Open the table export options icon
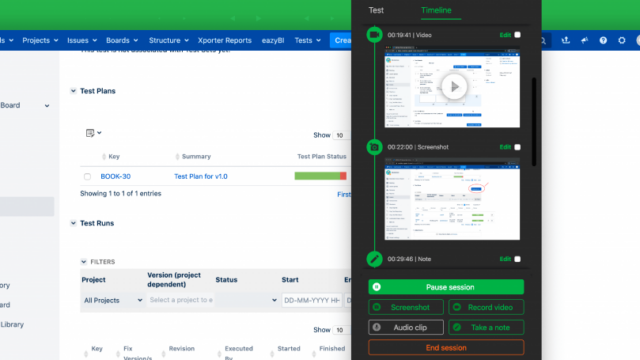This screenshot has height=360, width=640. 93,133
